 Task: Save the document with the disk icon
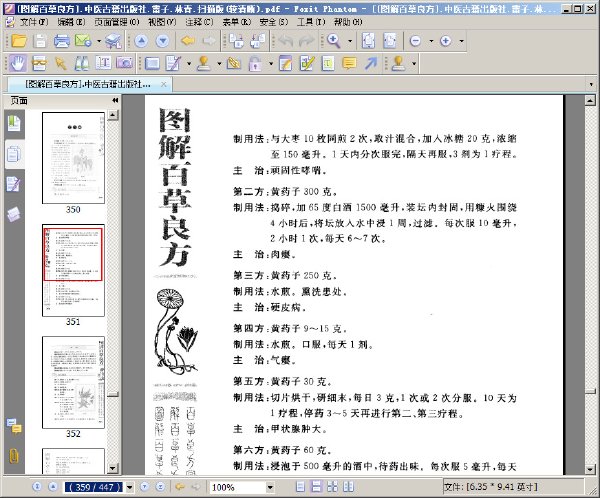pyautogui.click(x=40, y=41)
